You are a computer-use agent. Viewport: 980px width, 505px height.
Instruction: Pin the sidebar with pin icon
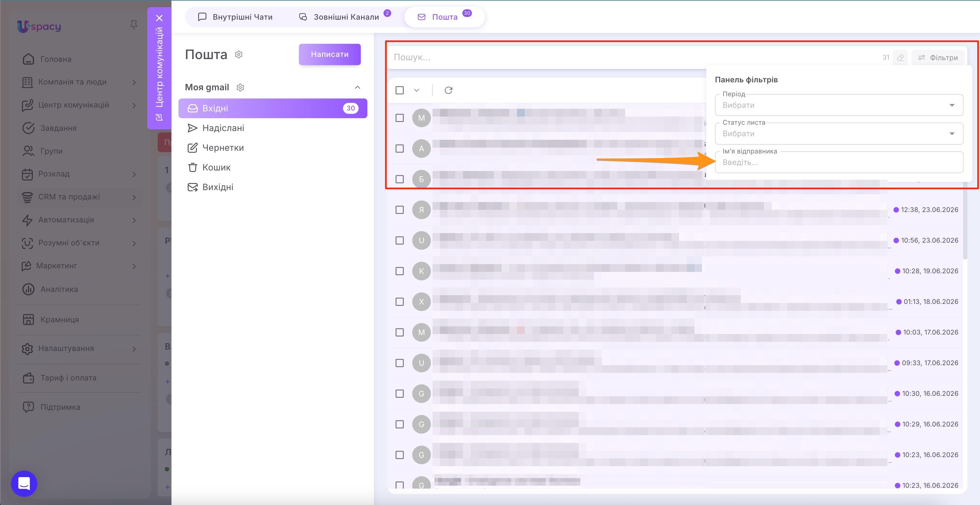click(x=134, y=25)
